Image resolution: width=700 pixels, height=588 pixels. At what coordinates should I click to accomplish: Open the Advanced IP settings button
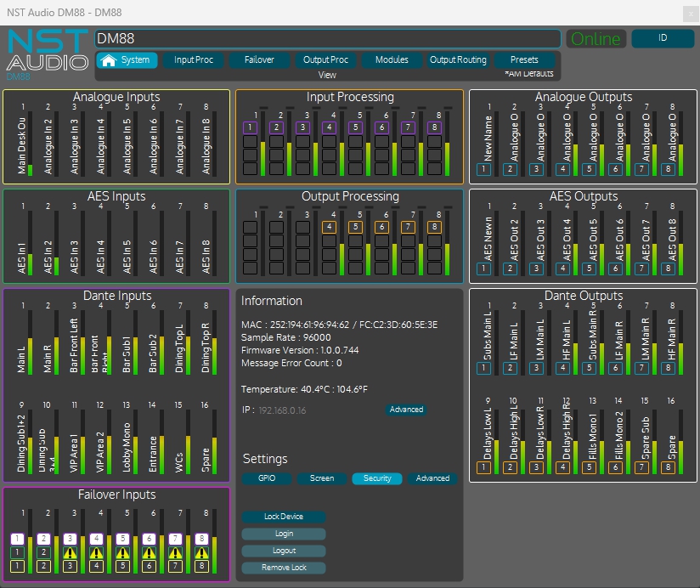coord(406,410)
